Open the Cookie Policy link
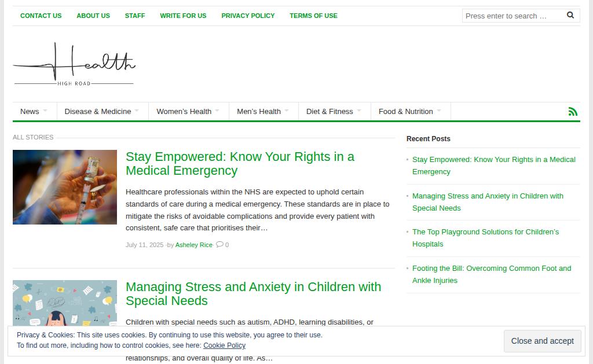 [224, 345]
